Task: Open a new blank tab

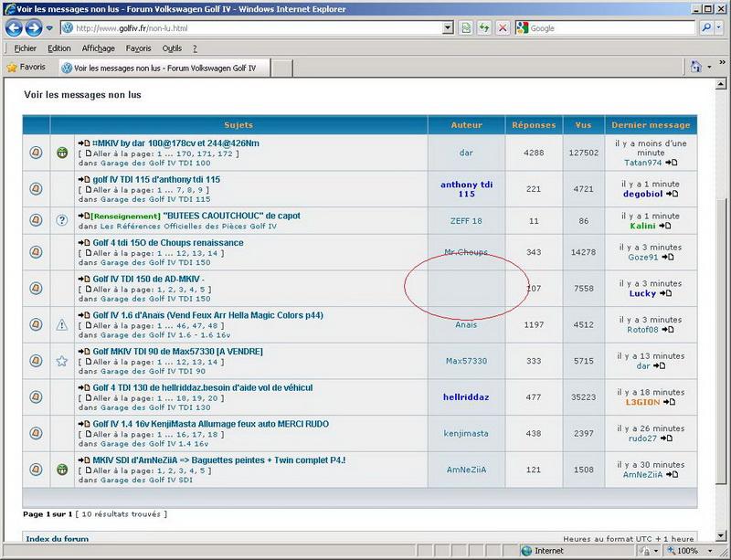Action: (281, 69)
